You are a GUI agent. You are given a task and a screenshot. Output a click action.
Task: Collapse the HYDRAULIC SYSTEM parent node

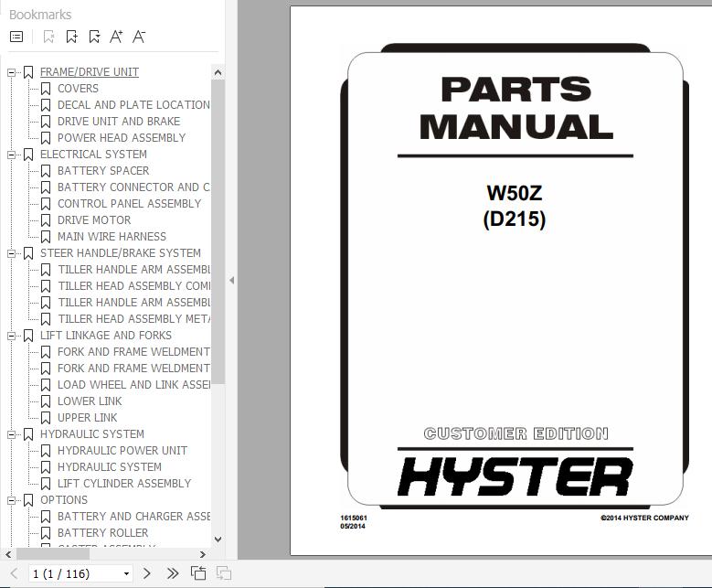tap(11, 434)
